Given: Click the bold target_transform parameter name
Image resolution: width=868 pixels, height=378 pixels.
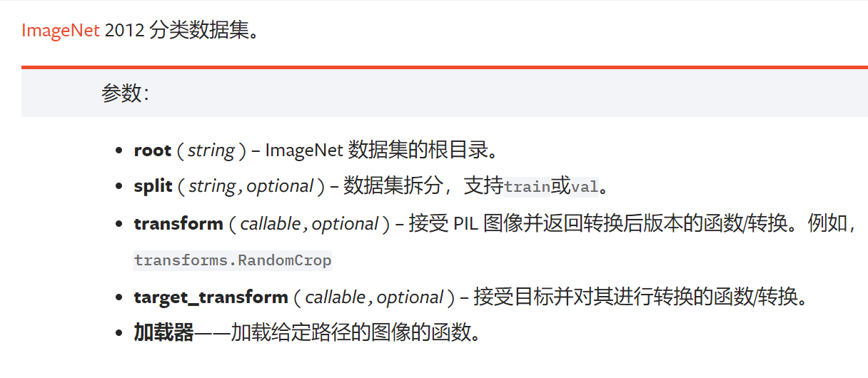Looking at the screenshot, I should (211, 297).
